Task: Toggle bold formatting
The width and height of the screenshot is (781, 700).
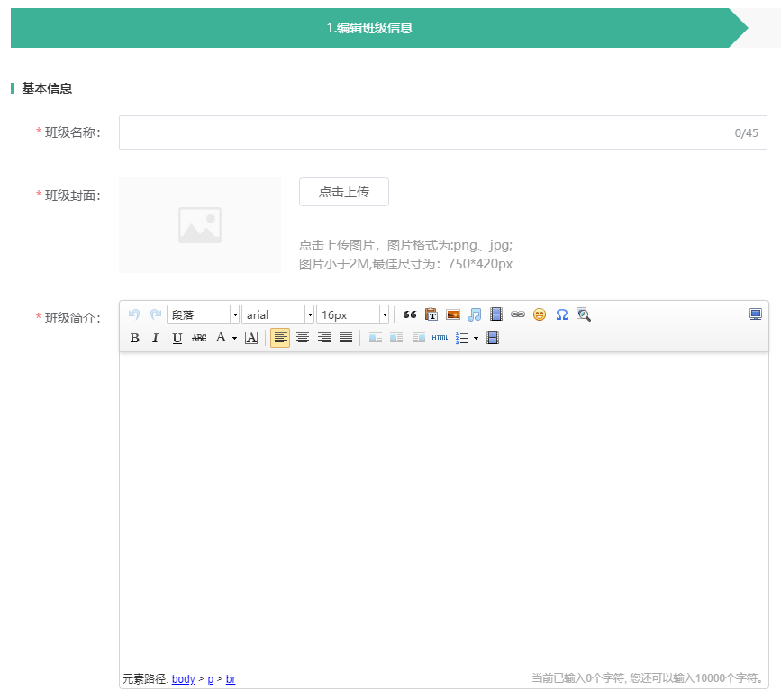Action: pyautogui.click(x=134, y=338)
